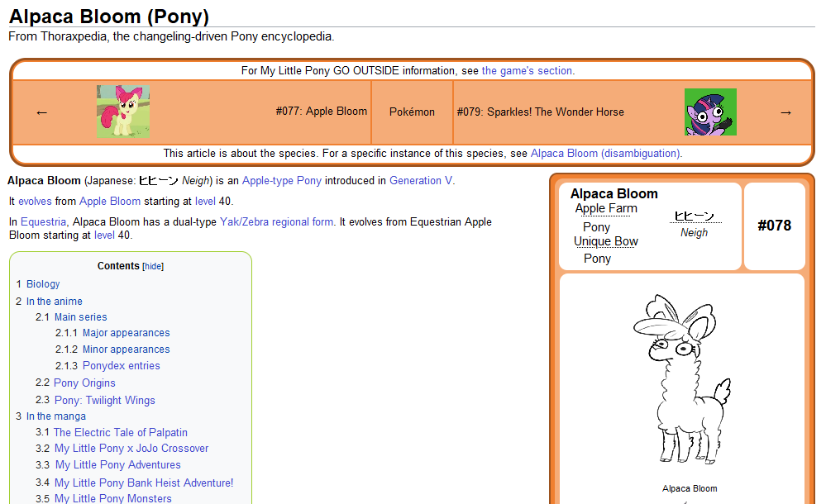Jump to 'Major appearances' section
Image resolution: width=826 pixels, height=504 pixels.
click(126, 333)
